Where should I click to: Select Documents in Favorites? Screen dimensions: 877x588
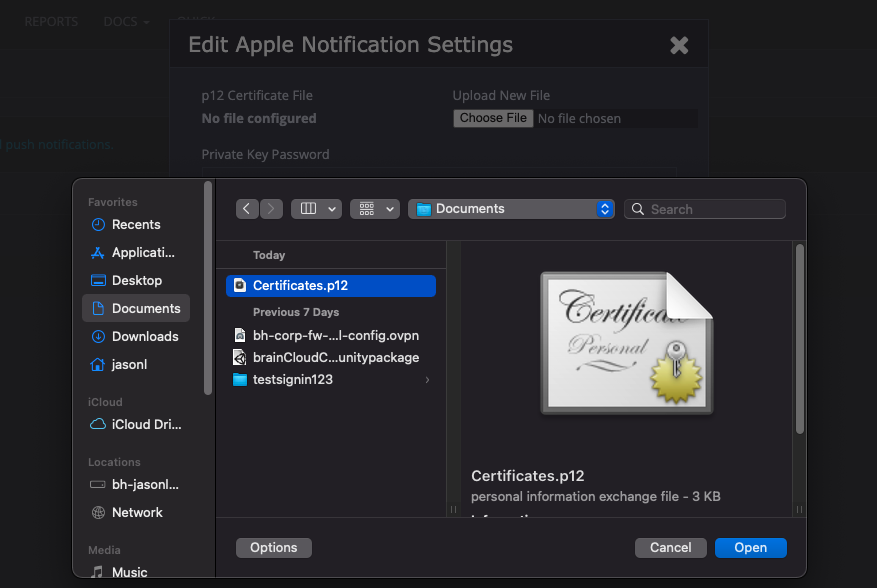[x=136, y=308]
